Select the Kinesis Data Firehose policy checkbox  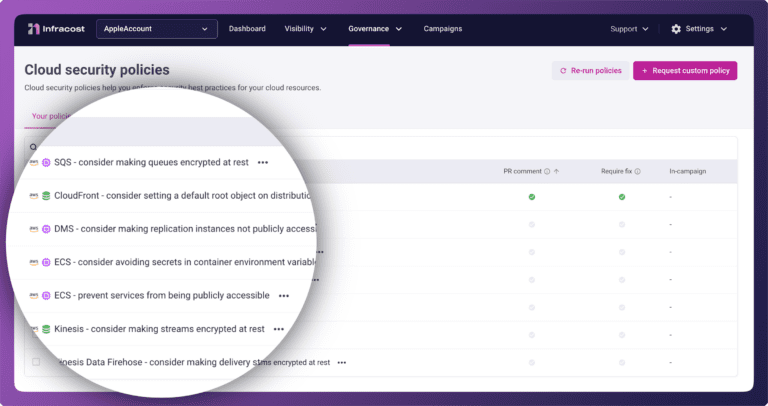(x=37, y=362)
